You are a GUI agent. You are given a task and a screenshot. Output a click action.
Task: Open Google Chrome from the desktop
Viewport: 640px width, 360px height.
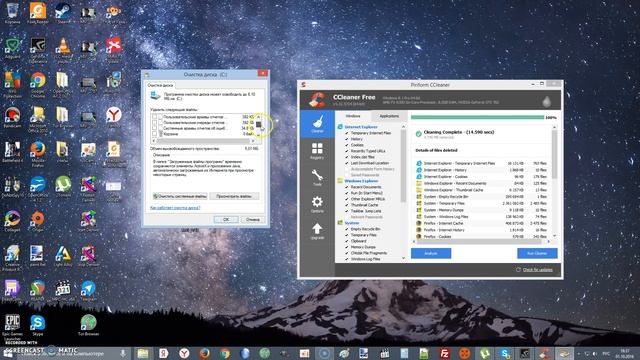point(38,84)
